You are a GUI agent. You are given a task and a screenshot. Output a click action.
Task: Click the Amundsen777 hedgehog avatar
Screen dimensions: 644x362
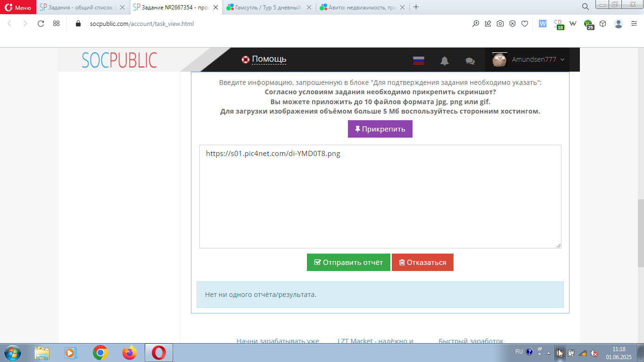(499, 60)
